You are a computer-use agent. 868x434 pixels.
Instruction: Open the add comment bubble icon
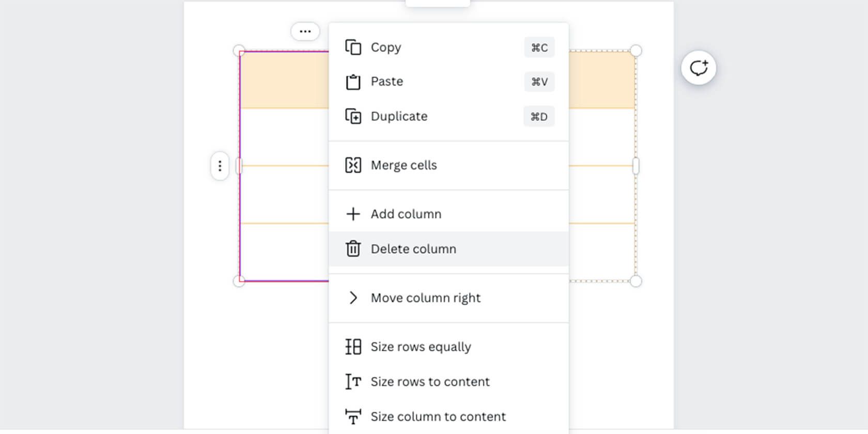699,68
